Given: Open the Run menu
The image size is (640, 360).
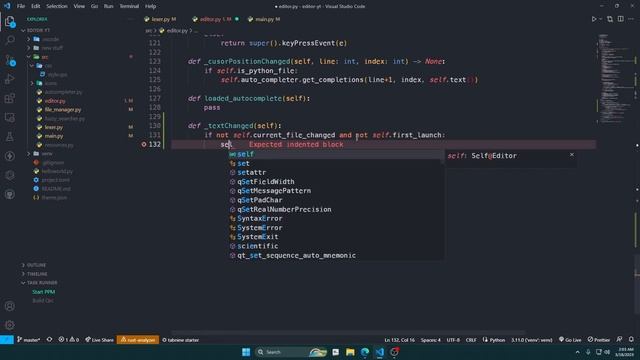Looking at the screenshot, I should [109, 6].
